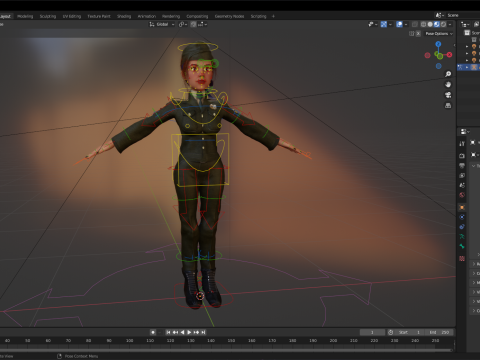Screen dimensions: 480x360
Task: Click the green Y axis gizmo handle
Action: click(x=440, y=56)
